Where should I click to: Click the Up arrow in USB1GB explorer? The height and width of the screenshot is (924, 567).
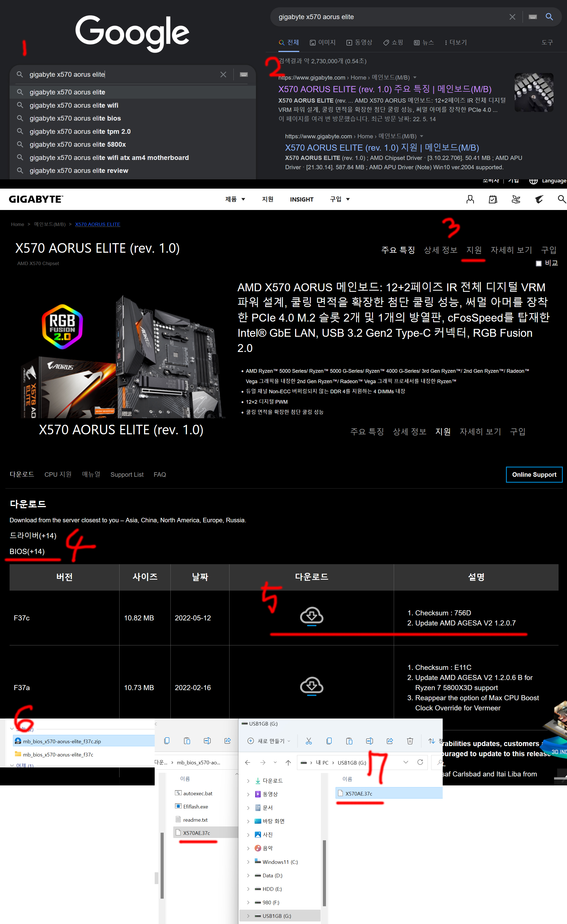(x=288, y=762)
